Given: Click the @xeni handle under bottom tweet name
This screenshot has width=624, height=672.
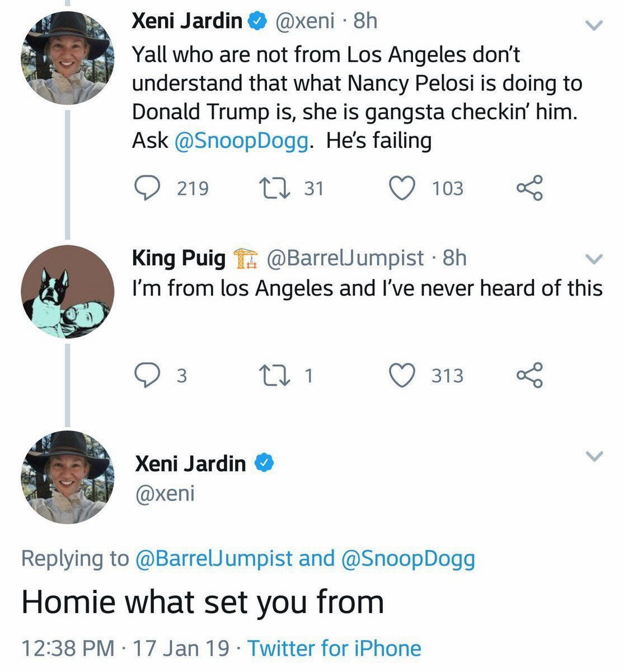Looking at the screenshot, I should coord(165,493).
